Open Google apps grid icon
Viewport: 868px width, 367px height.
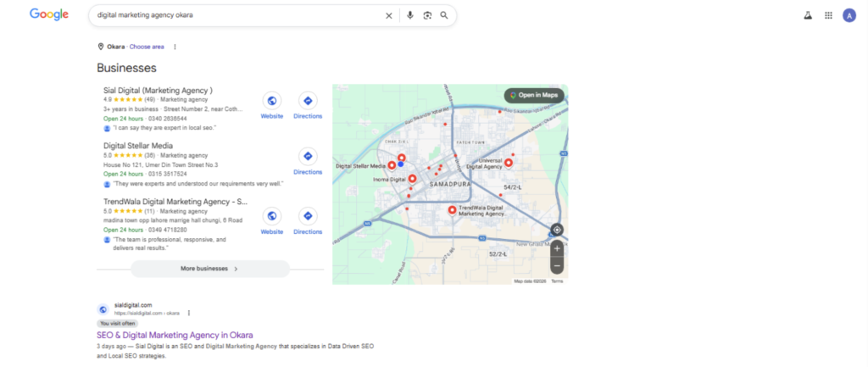pos(828,15)
